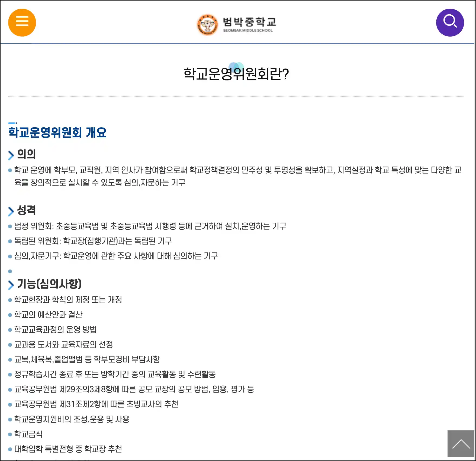Click the line 독립된 위원회: 학교장(집행기관)
This screenshot has width=476, height=461.
point(93,241)
